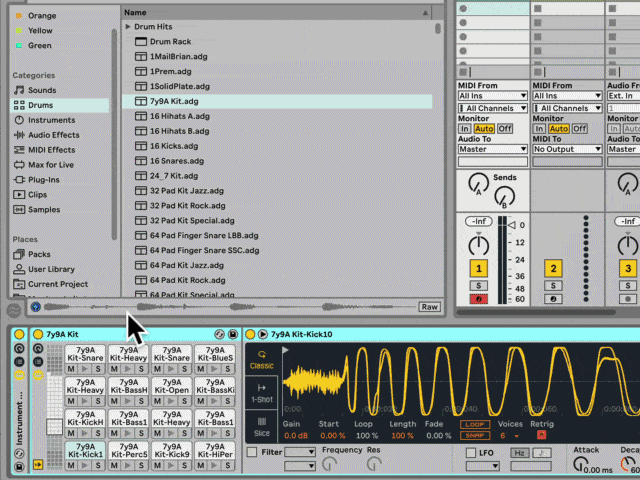Save the 7y9A Kit preset
Screen dimensions: 640x480
pos(233,334)
